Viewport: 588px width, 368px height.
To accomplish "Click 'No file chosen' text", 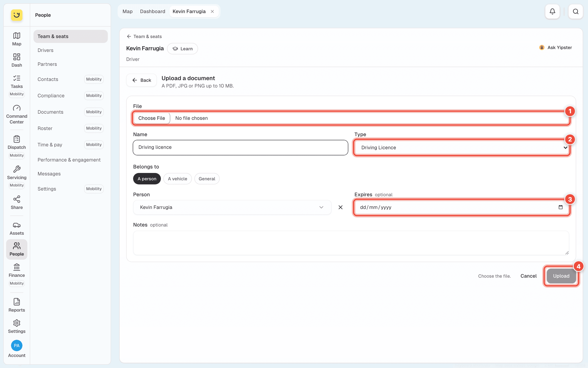I will (x=192, y=118).
